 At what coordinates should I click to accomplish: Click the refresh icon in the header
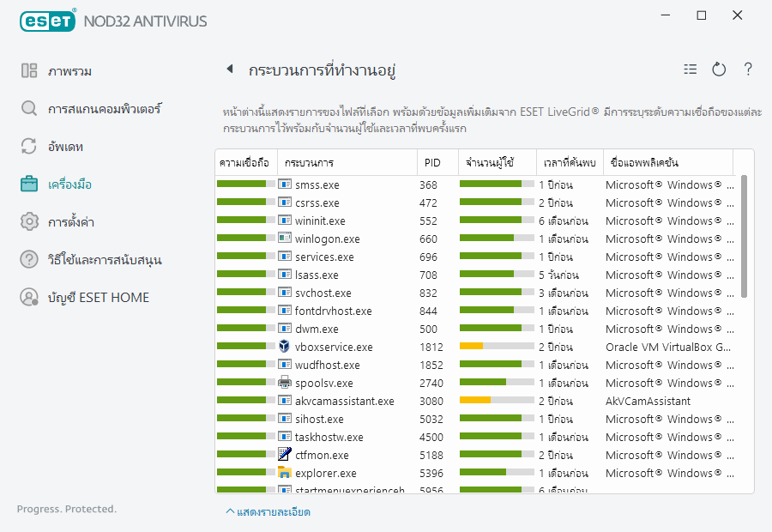pyautogui.click(x=719, y=70)
